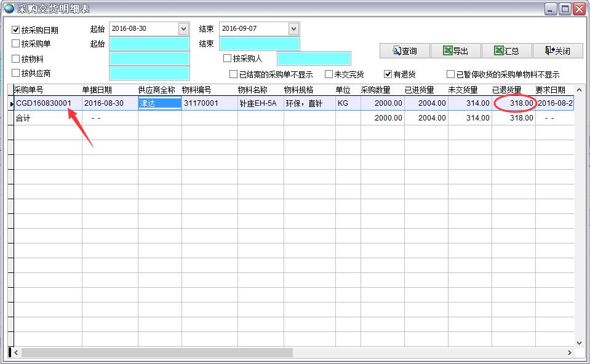This screenshot has width=590, height=364.
Task: Open the start date 2016-08-30 dropdown
Action: coord(183,28)
